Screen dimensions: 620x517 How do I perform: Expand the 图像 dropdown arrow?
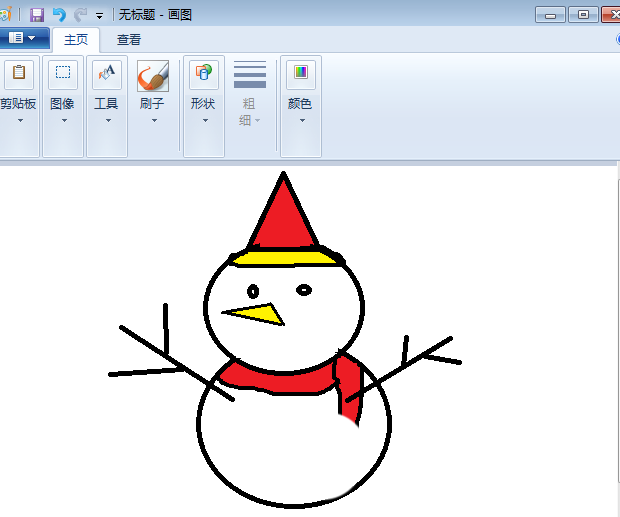click(x=64, y=120)
